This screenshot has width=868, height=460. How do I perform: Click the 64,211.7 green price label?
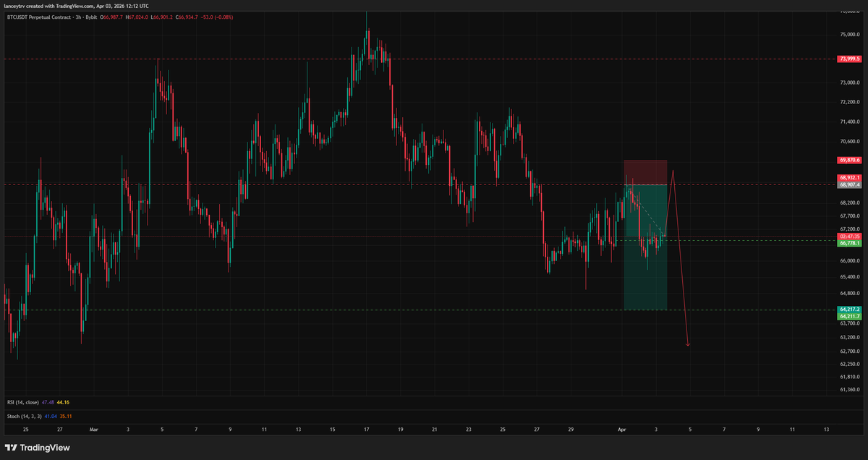pyautogui.click(x=849, y=316)
